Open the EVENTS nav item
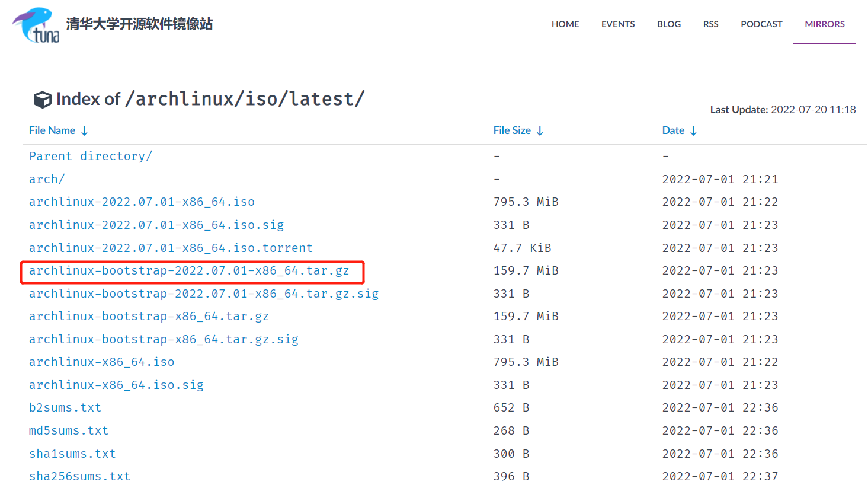Screen dimensions: 868x488 point(618,24)
